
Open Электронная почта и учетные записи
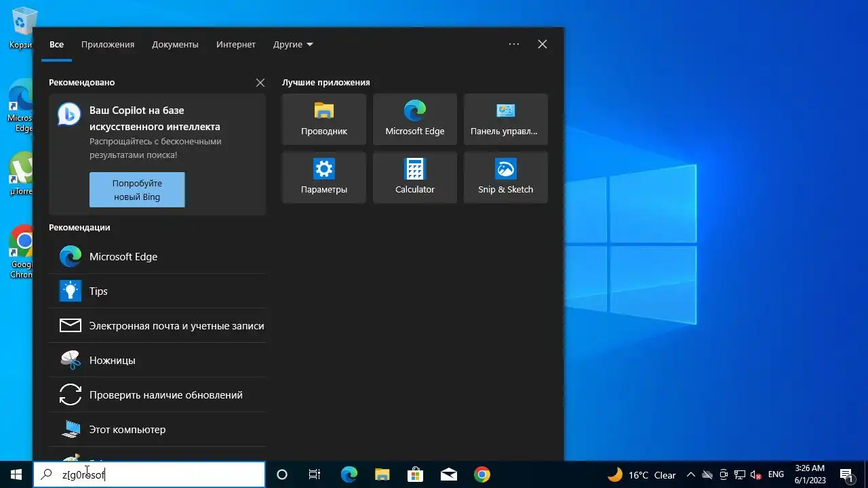[x=157, y=326]
